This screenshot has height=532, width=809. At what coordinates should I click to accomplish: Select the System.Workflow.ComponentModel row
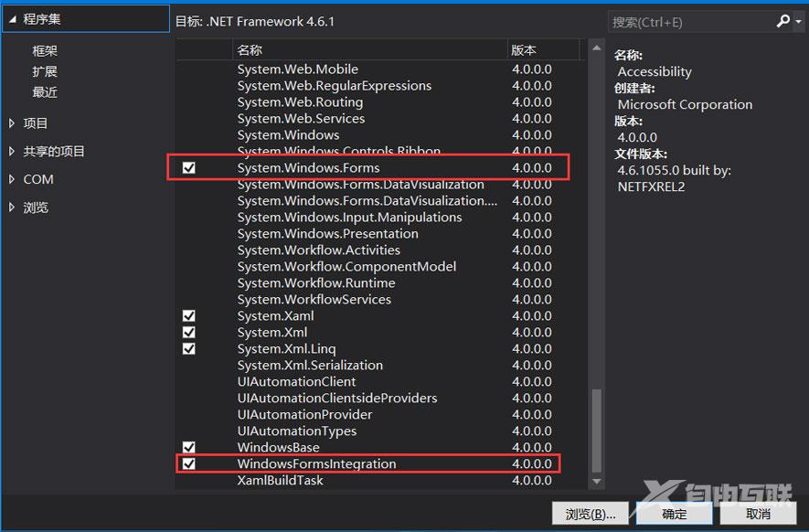pyautogui.click(x=381, y=267)
